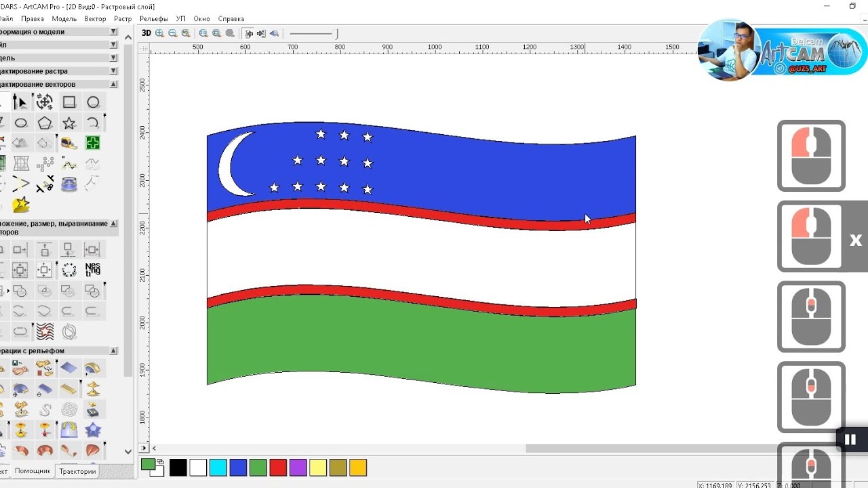The width and height of the screenshot is (868, 488).
Task: Click the palette expand arrow below ruler
Action: [x=144, y=448]
